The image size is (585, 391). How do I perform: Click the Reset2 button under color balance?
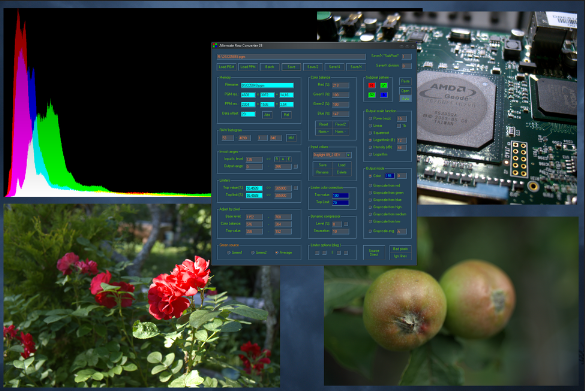[x=340, y=125]
